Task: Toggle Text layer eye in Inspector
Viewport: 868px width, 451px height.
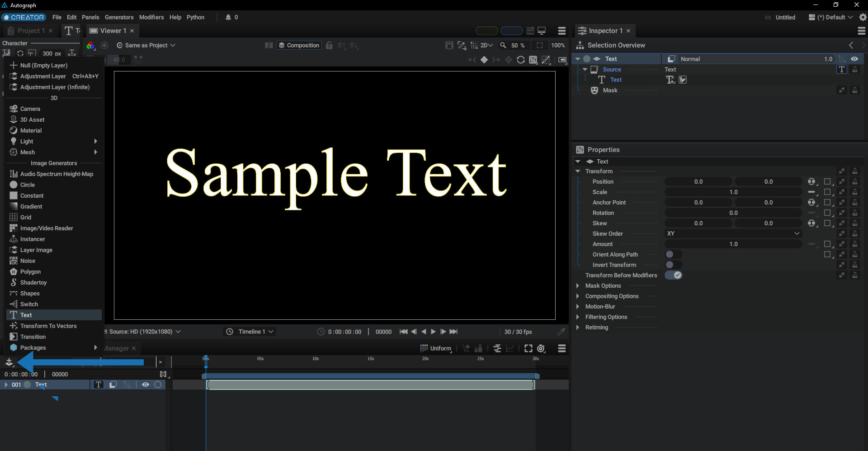Action: click(854, 59)
